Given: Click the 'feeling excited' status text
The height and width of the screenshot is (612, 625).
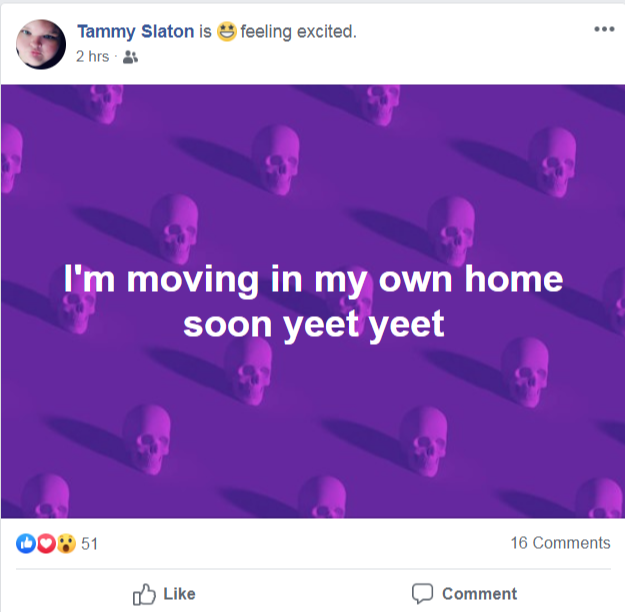Looking at the screenshot, I should coord(298,31).
